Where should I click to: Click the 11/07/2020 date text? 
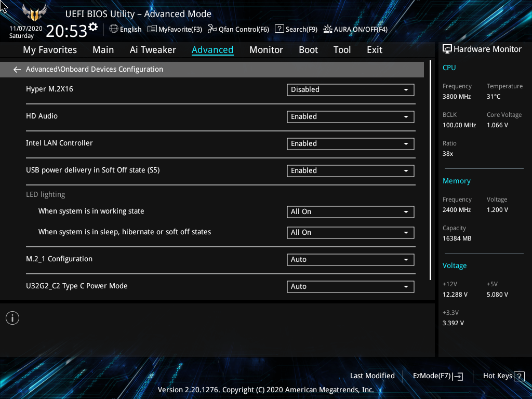tap(26, 29)
